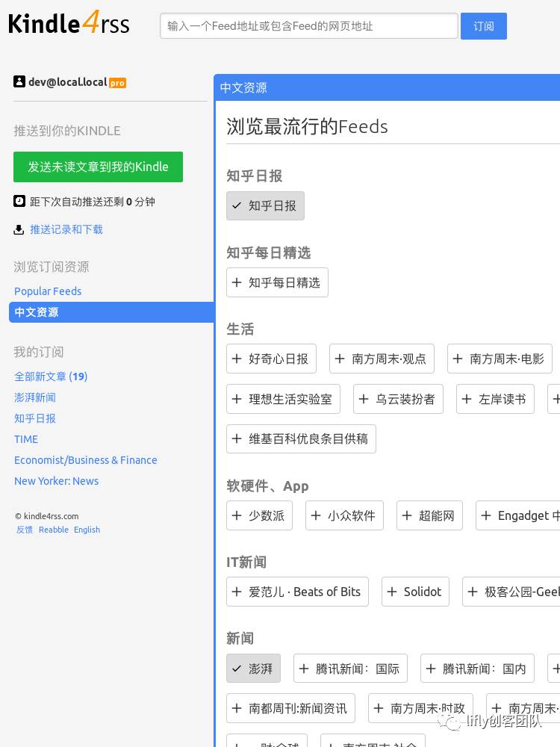Open 澎湃新闻 subscription in sidebar

point(35,397)
